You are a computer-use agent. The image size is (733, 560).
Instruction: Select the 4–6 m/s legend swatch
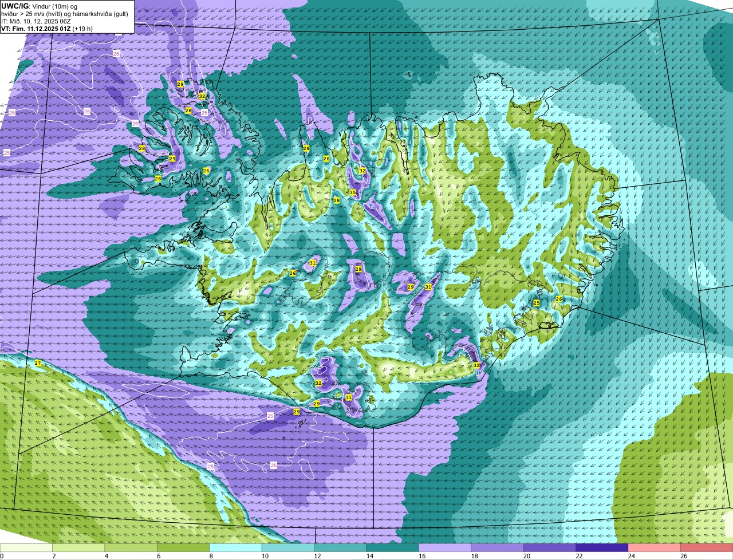coord(131,547)
